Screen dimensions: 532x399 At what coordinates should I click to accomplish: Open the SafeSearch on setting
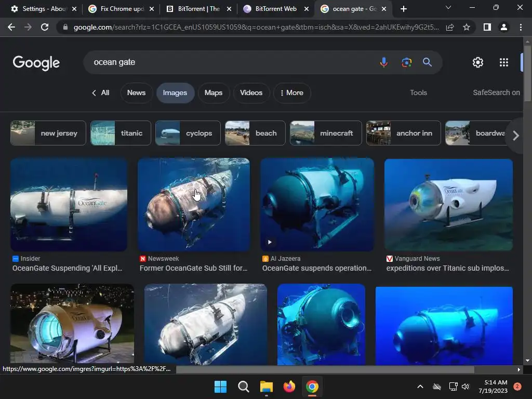coord(496,92)
